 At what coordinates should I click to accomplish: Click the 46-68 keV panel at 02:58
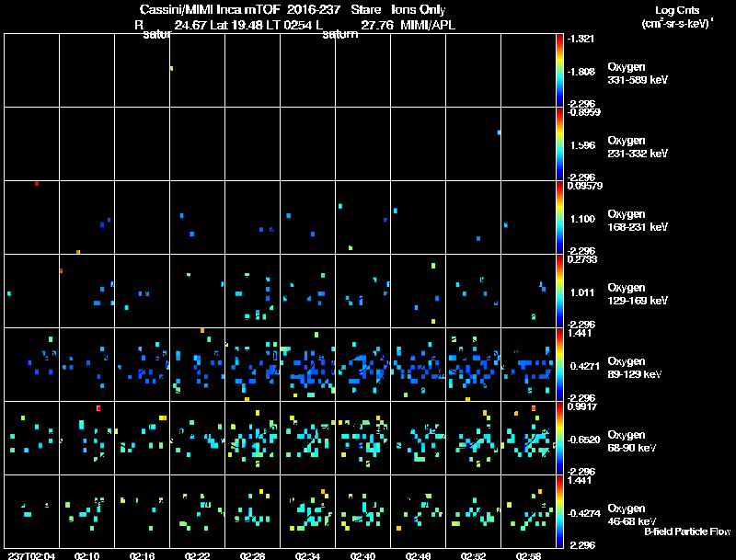coord(528,511)
